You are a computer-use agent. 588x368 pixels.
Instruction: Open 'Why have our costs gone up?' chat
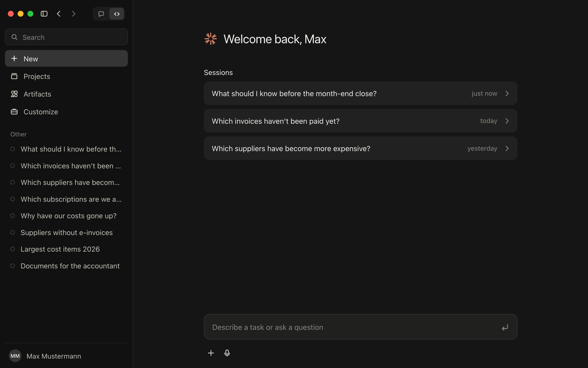click(x=66, y=216)
